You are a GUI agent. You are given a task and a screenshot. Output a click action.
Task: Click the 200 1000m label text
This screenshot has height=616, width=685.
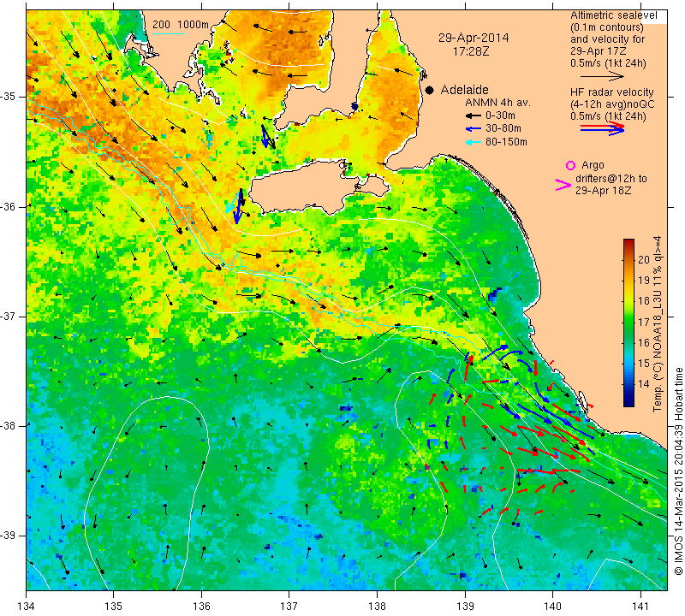point(181,25)
